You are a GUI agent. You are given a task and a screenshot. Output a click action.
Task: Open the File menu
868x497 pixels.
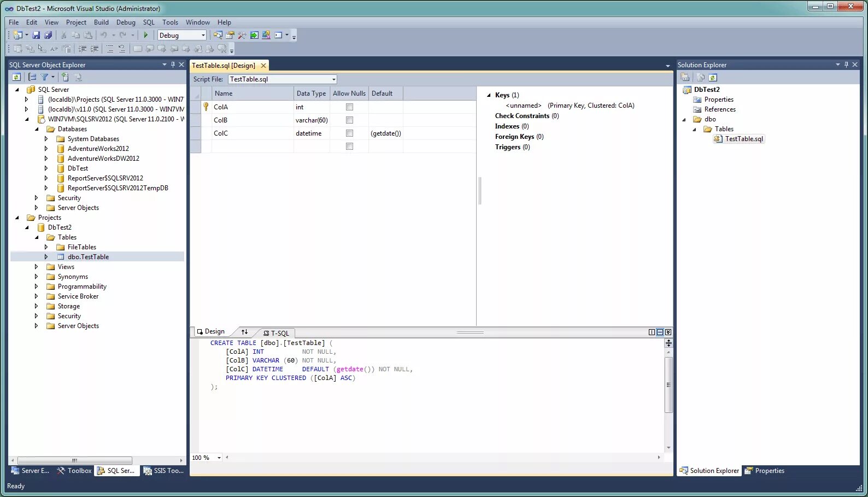14,22
